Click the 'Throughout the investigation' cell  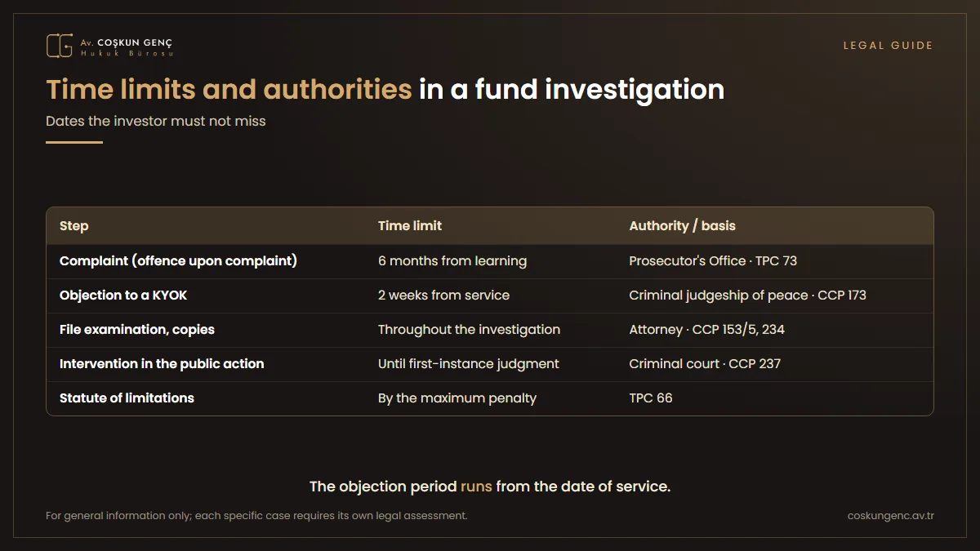pyautogui.click(x=470, y=330)
